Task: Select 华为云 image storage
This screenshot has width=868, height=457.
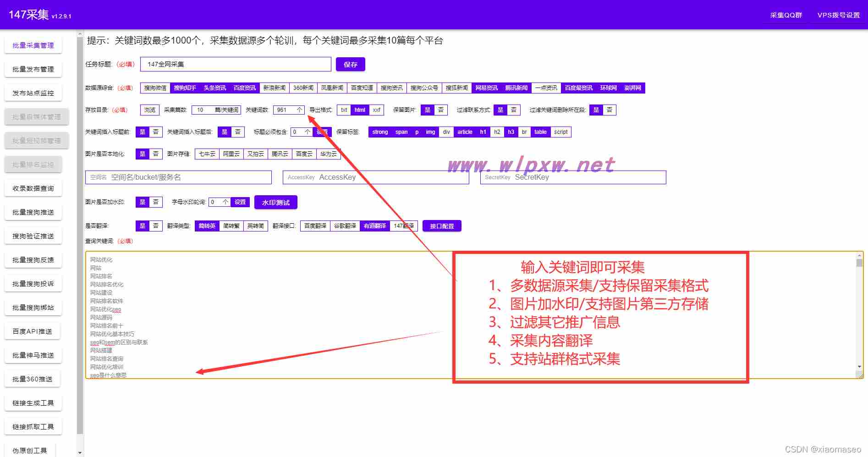Action: pos(328,154)
